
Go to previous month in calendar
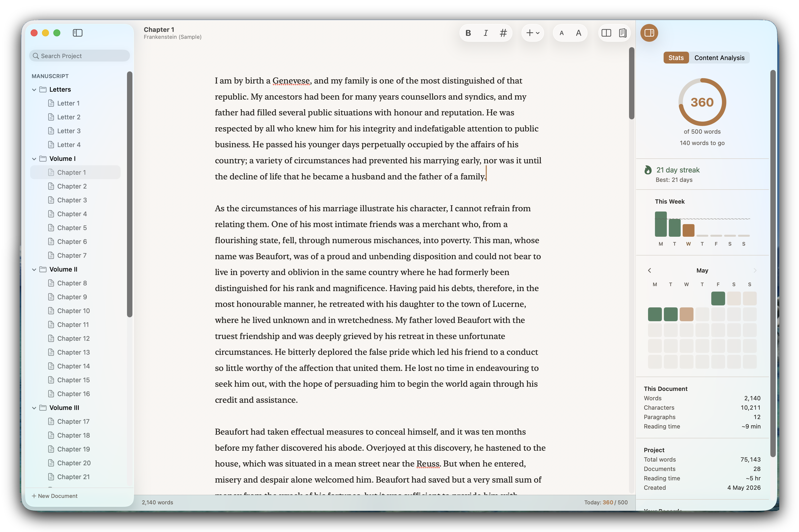point(650,270)
